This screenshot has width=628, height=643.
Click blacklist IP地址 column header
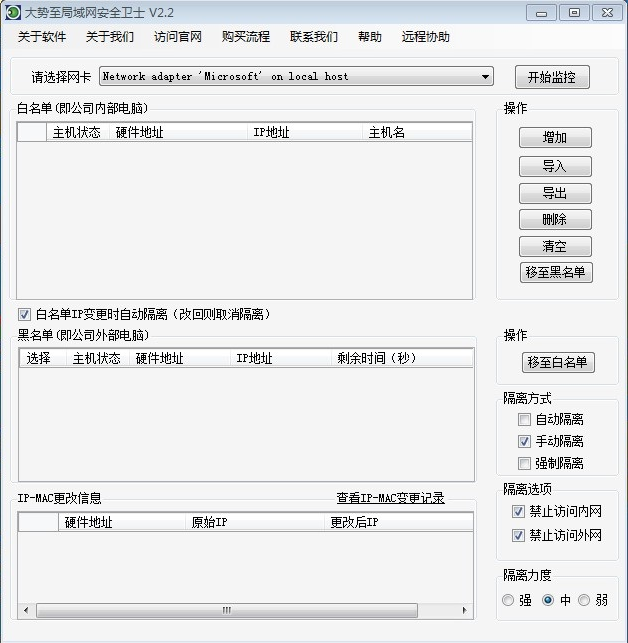(x=281, y=358)
